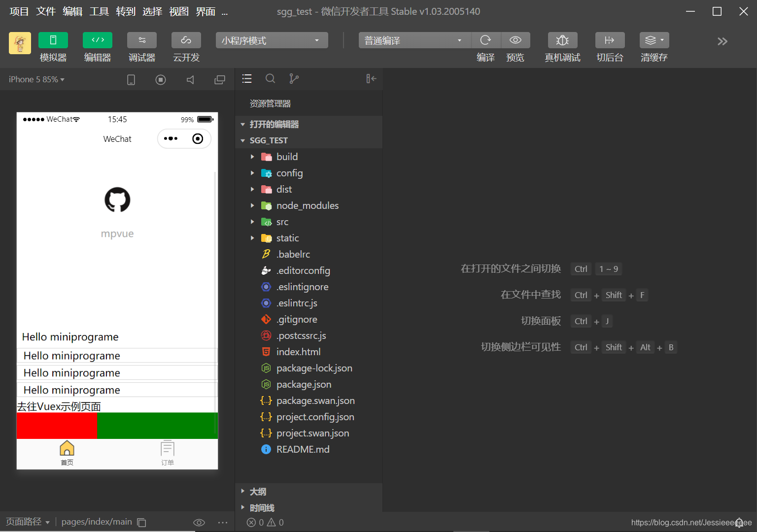Open the 选择 menu
The image size is (757, 532).
point(152,11)
